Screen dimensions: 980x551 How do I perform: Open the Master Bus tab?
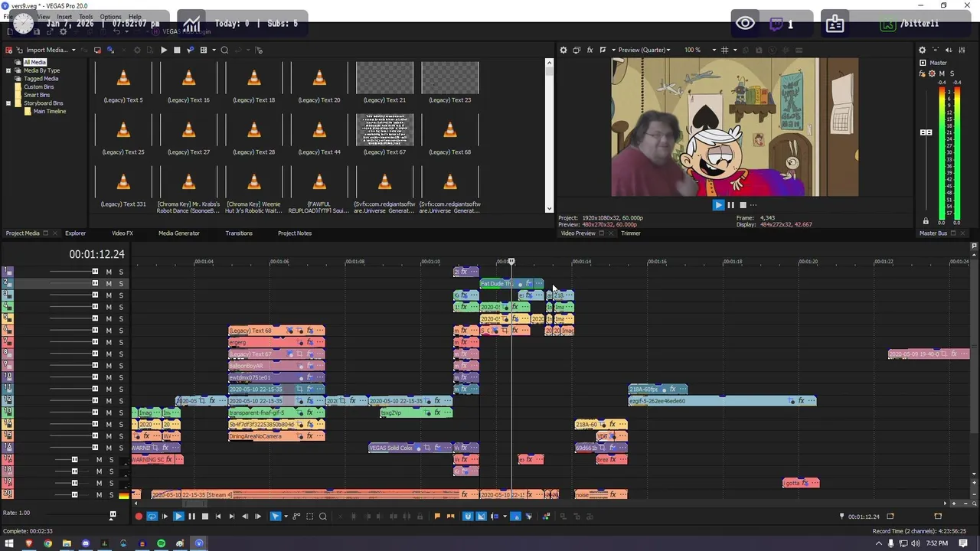point(933,233)
